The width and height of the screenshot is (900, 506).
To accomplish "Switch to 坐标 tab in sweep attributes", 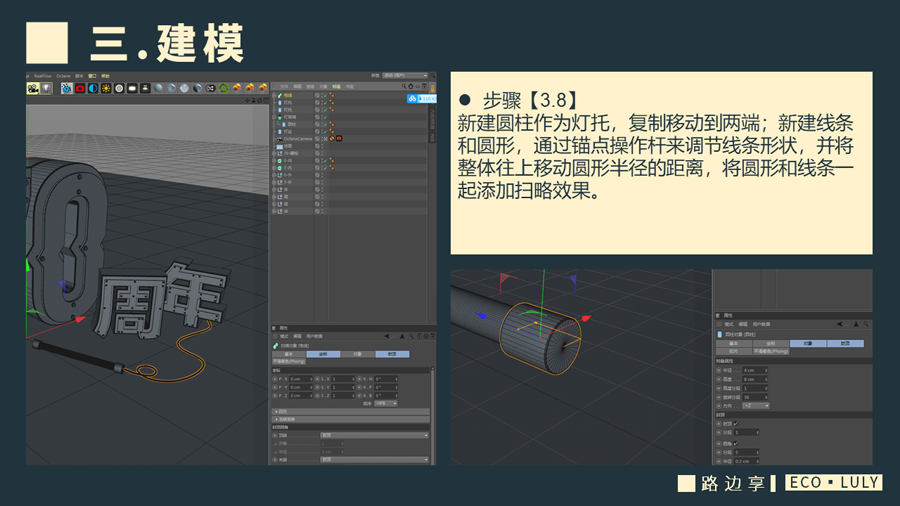I will click(x=323, y=354).
